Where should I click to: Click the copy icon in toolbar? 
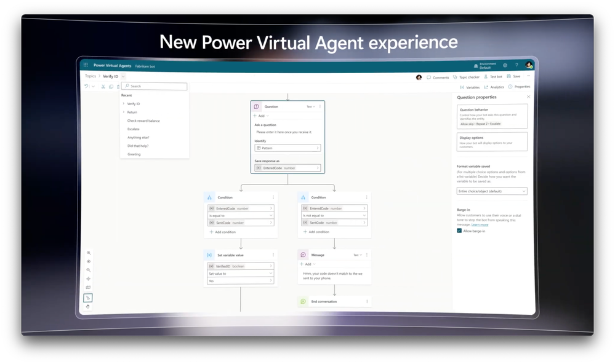pyautogui.click(x=111, y=87)
